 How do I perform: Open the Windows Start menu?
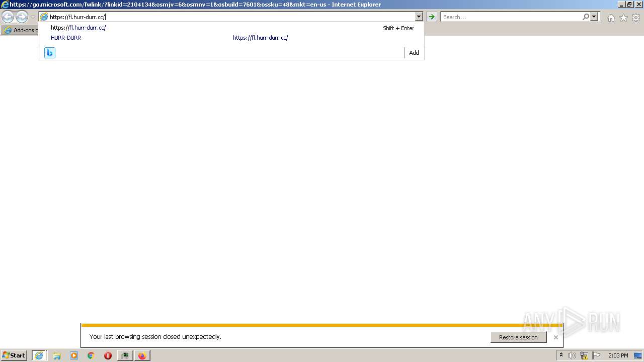pos(14,355)
